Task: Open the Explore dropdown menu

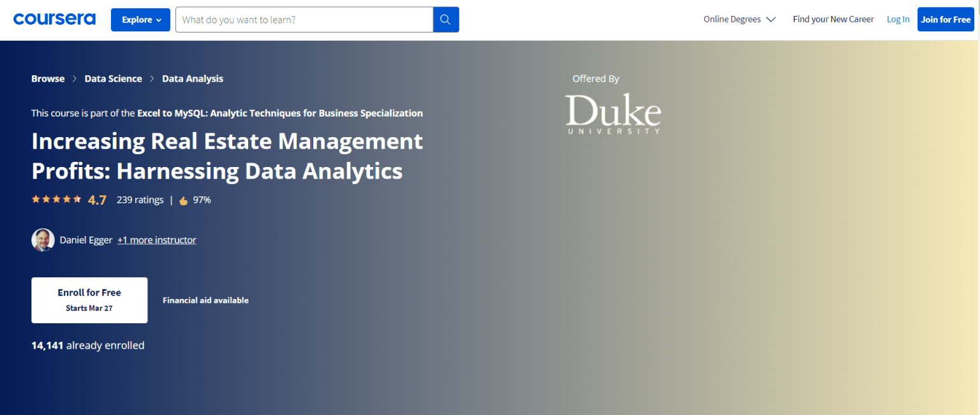Action: pos(140,20)
